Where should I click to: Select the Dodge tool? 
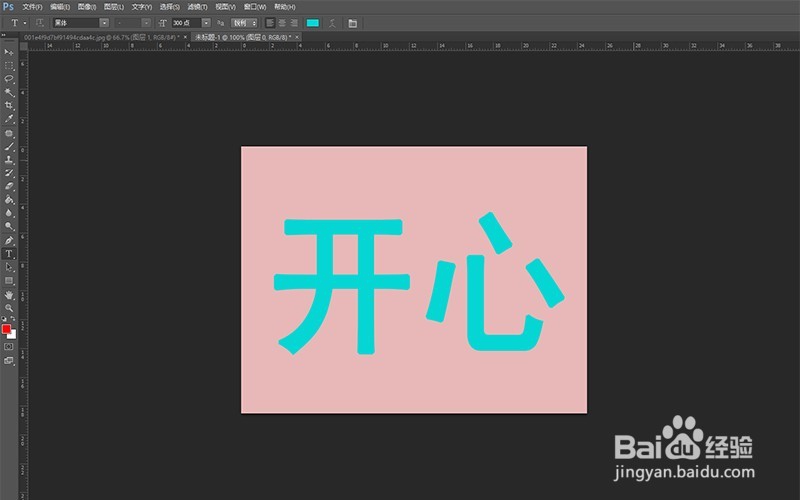pos(9,226)
